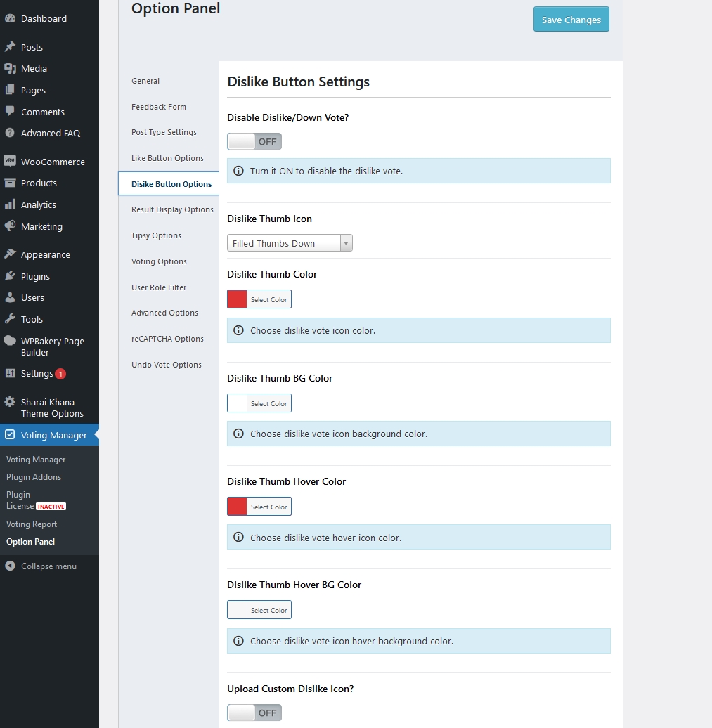Expand the Filled Thumbs Down selector arrow
Screen dimensions: 712x728
[347, 242]
